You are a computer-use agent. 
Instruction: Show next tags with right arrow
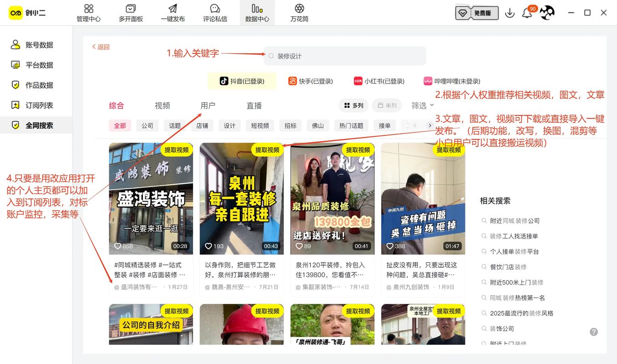click(x=429, y=126)
